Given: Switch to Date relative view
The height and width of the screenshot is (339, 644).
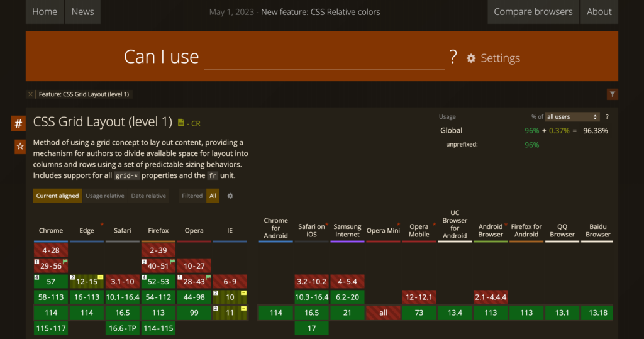Looking at the screenshot, I should pos(148,196).
